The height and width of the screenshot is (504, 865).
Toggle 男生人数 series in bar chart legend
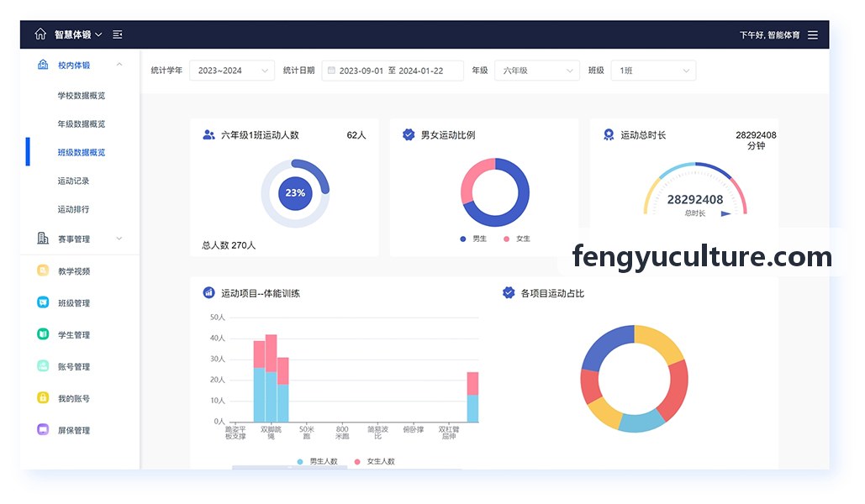pyautogui.click(x=317, y=461)
